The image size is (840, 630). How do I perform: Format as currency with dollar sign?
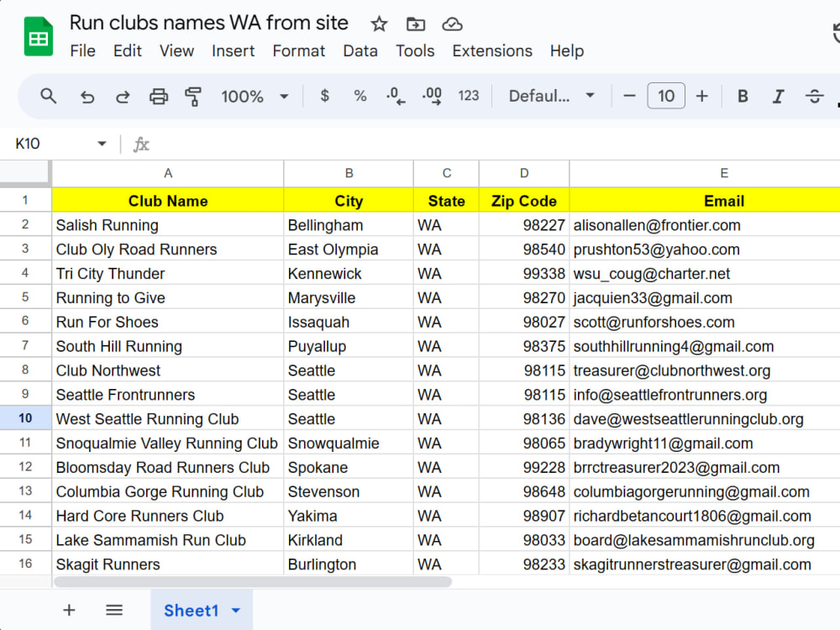pyautogui.click(x=324, y=96)
